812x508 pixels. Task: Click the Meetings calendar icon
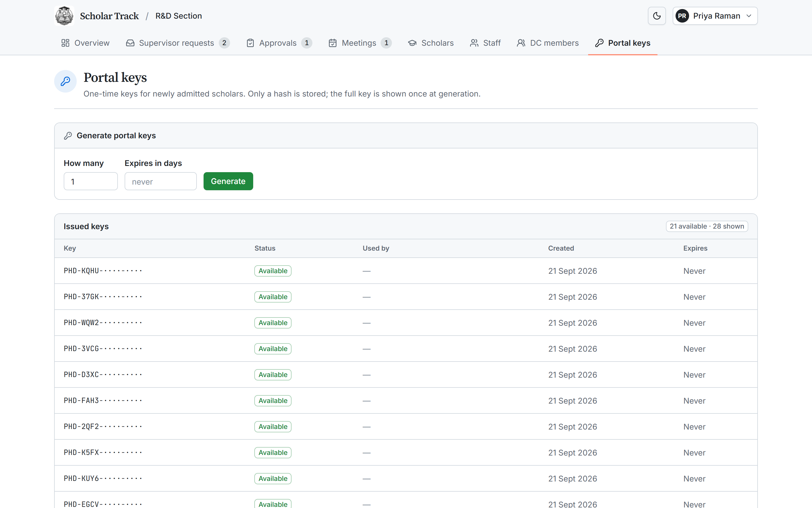click(332, 43)
